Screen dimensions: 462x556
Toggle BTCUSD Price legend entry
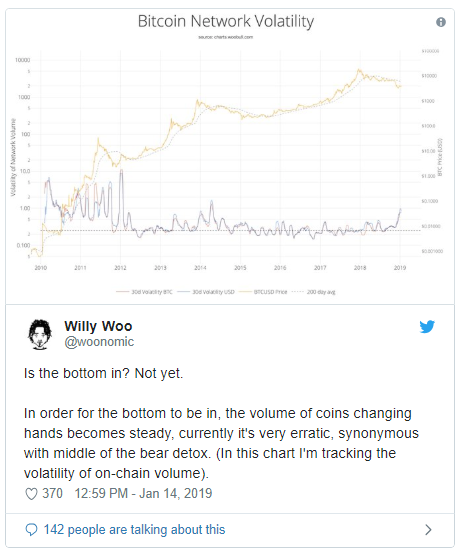pyautogui.click(x=263, y=292)
